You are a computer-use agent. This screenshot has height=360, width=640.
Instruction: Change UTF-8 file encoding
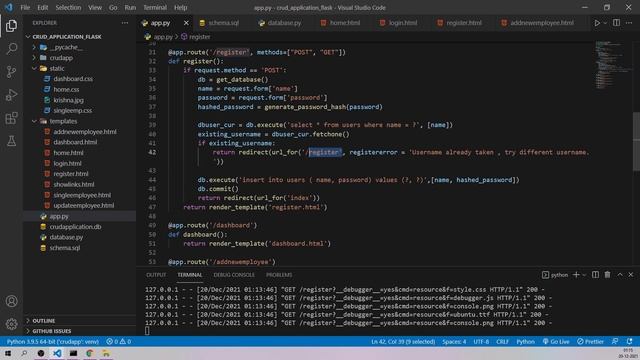[481, 341]
